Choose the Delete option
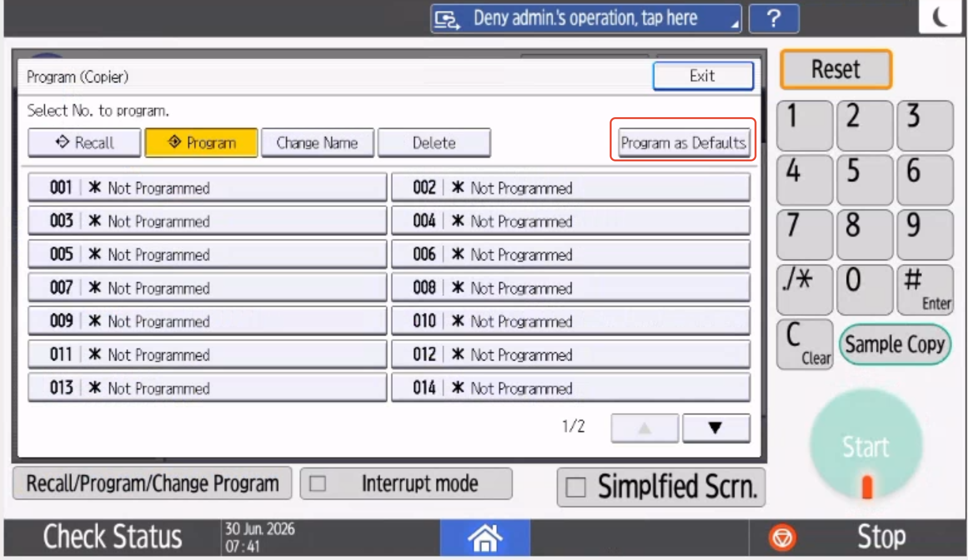The height and width of the screenshot is (560, 968). 434,143
